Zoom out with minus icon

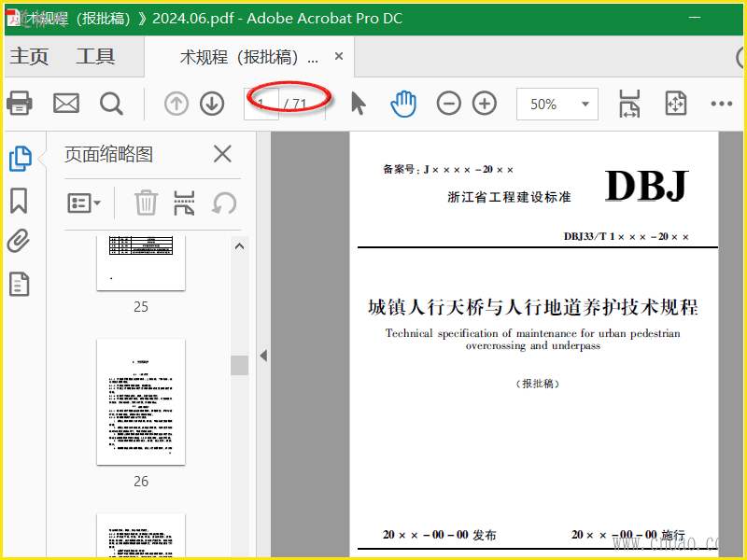[x=449, y=104]
